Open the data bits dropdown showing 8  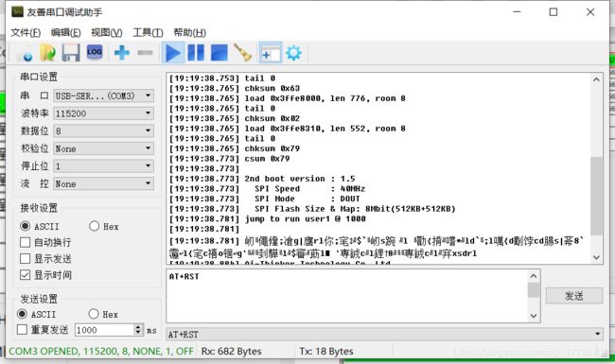[103, 130]
